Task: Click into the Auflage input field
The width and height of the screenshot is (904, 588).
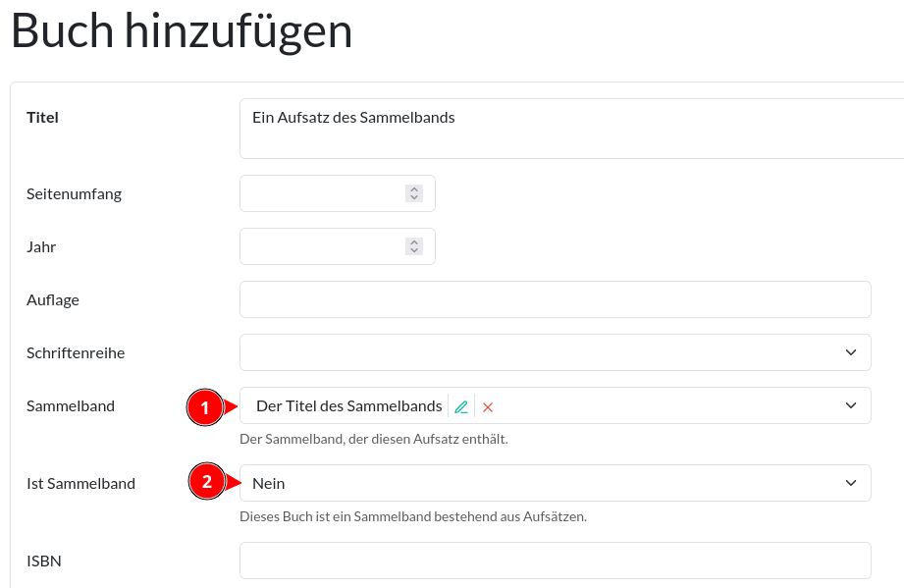Action: point(556,299)
